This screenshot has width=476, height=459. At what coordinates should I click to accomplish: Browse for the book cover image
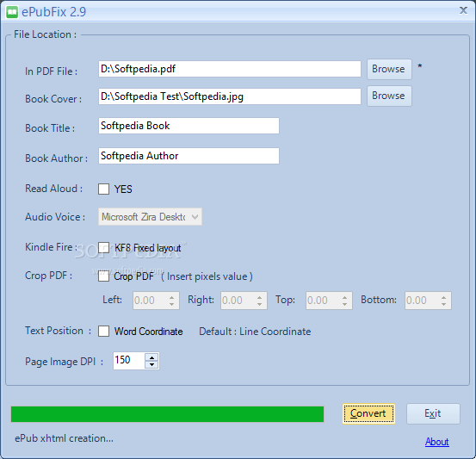(x=389, y=96)
